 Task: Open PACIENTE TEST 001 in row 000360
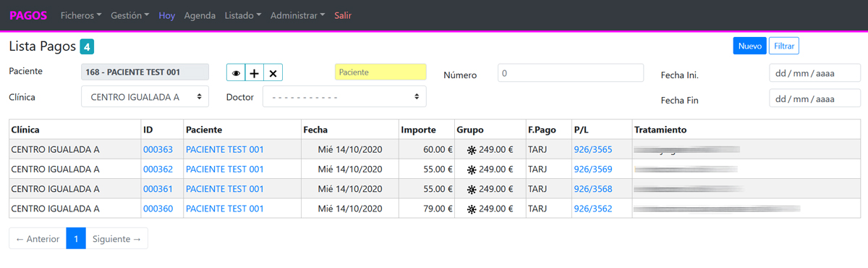pyautogui.click(x=225, y=209)
